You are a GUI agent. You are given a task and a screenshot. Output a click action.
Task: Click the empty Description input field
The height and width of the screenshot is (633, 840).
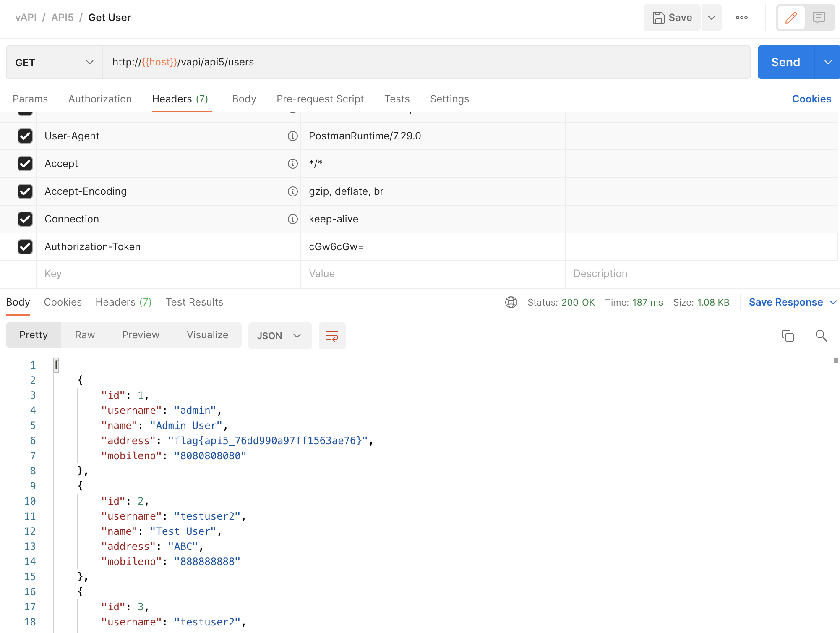(x=702, y=274)
